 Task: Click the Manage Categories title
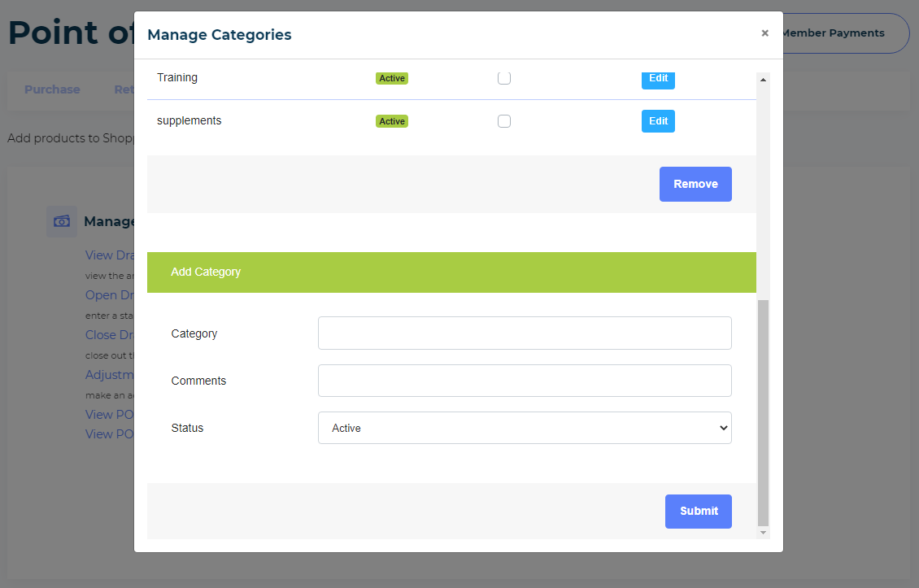[220, 35]
